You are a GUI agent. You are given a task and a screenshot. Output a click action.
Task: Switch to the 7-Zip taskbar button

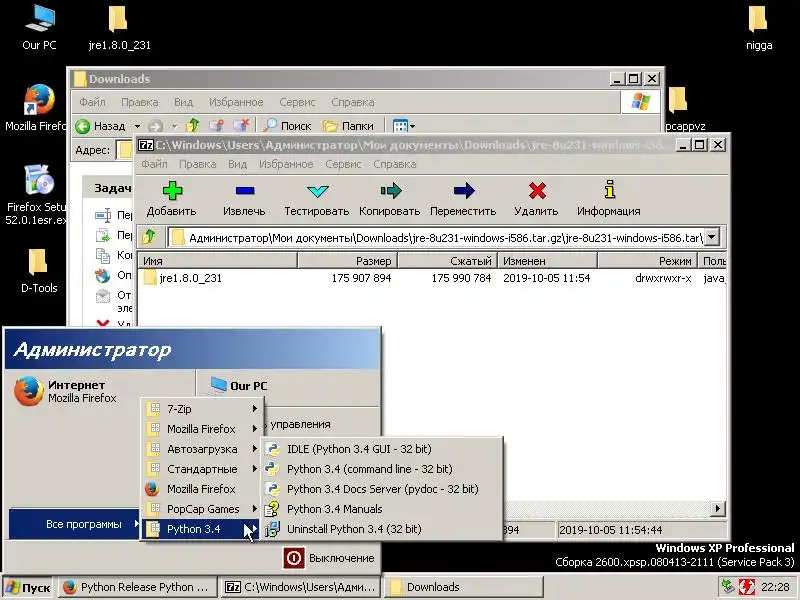[302, 587]
